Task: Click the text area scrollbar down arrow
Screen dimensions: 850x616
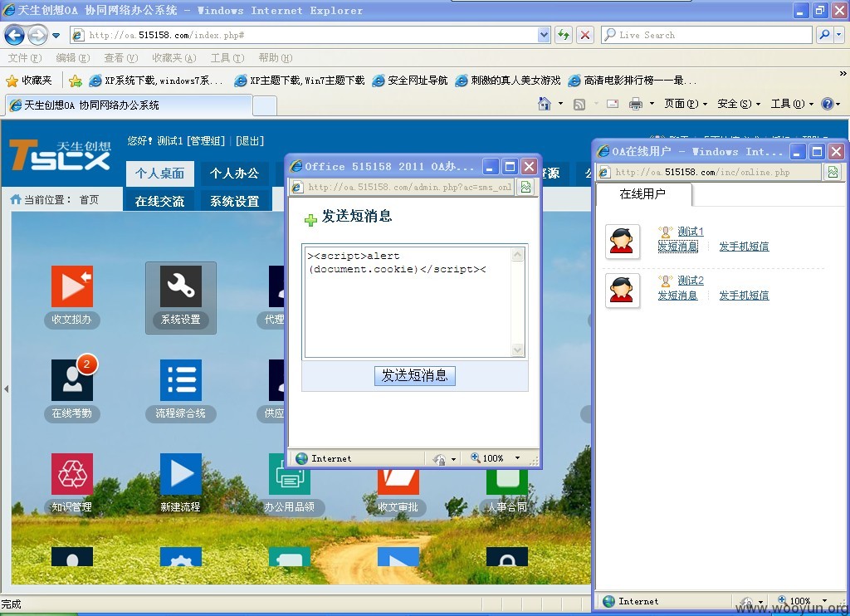Action: [518, 350]
